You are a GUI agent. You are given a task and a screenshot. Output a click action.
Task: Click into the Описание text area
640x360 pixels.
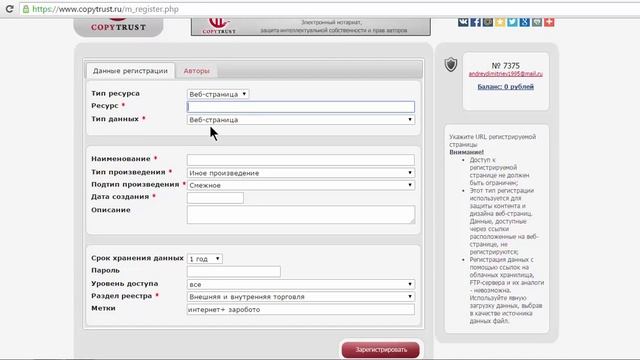click(x=301, y=214)
